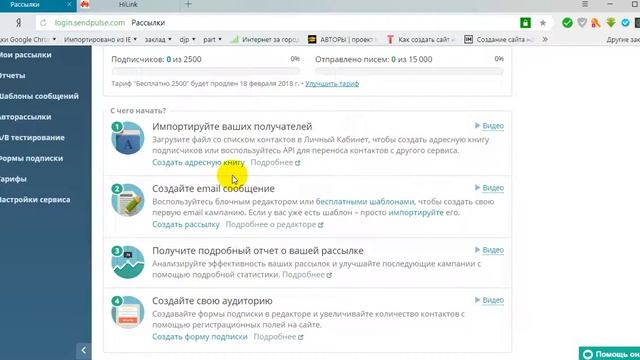Expand the part bookmarks folder
Viewport: 640px width, 360px height.
212,40
